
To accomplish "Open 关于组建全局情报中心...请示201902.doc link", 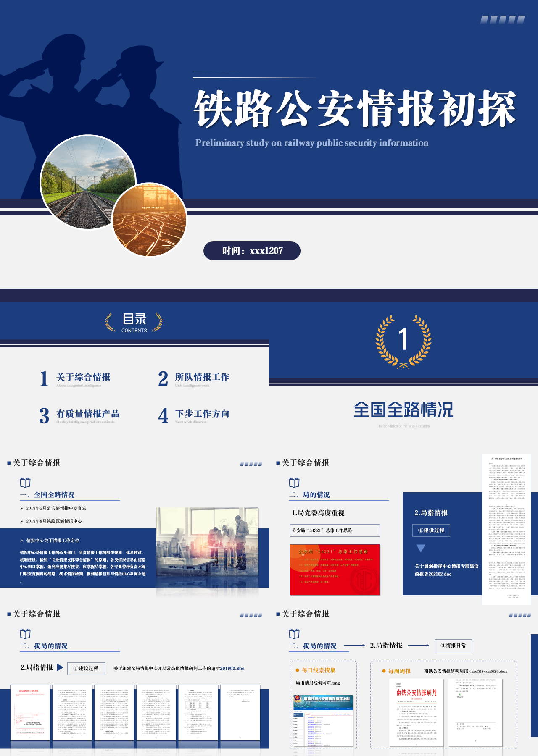I will click(x=179, y=668).
